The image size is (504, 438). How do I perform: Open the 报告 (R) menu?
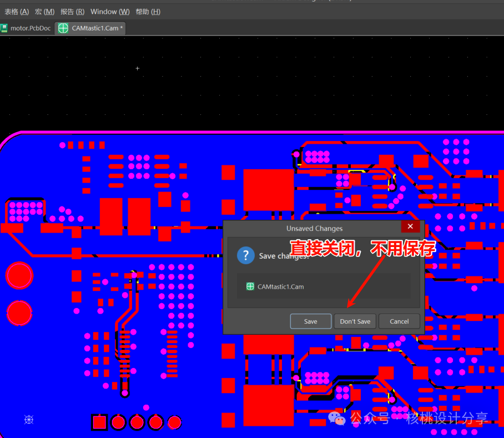[73, 12]
